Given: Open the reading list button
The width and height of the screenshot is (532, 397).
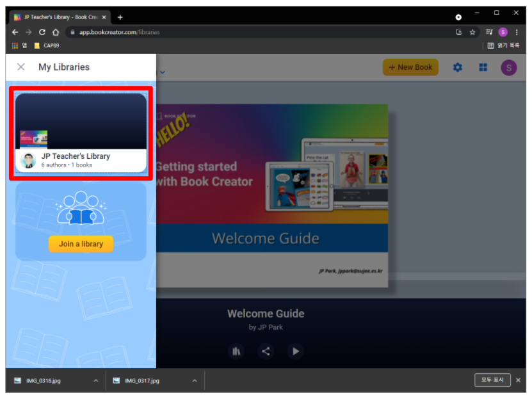Looking at the screenshot, I should tap(503, 45).
